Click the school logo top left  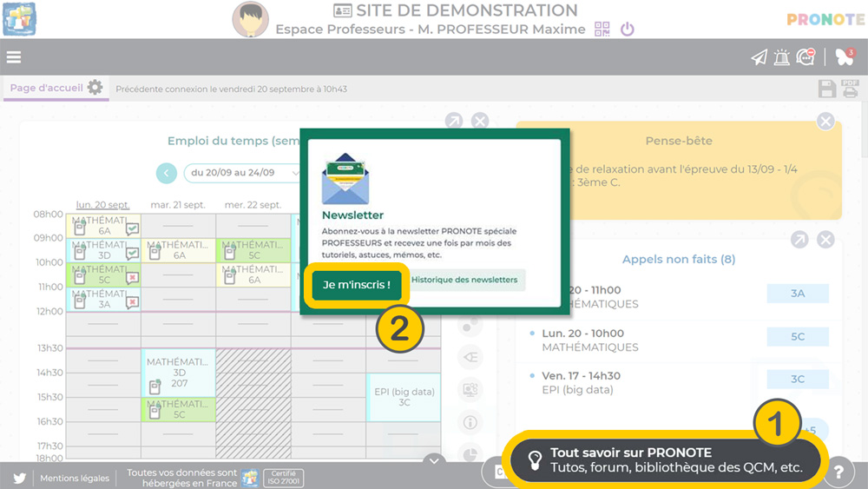19,19
